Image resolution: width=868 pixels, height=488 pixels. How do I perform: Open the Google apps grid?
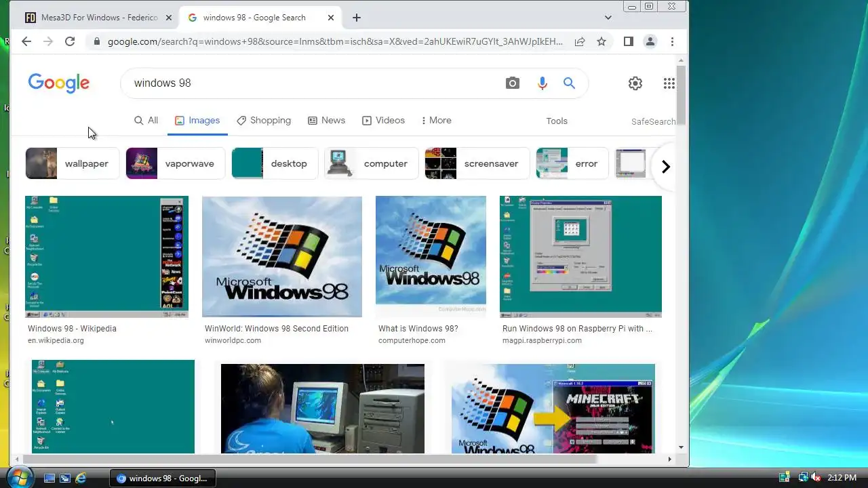(x=669, y=83)
